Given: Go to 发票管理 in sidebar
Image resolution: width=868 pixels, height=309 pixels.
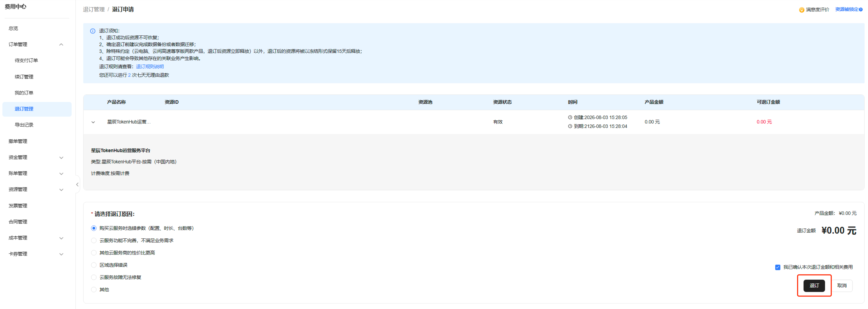Looking at the screenshot, I should 18,206.
